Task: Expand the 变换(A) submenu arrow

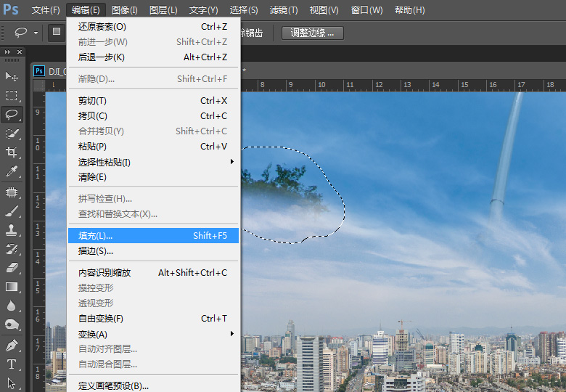Action: point(232,334)
